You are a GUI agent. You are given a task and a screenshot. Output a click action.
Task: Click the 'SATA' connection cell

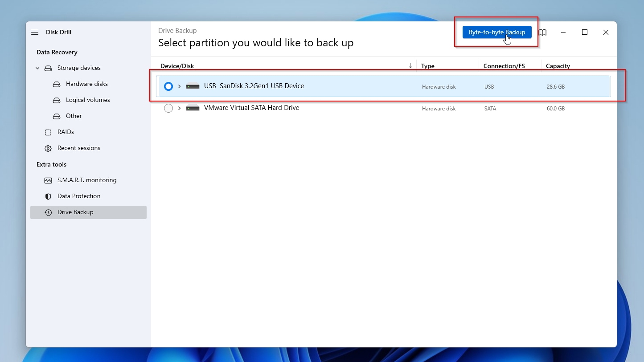490,109
